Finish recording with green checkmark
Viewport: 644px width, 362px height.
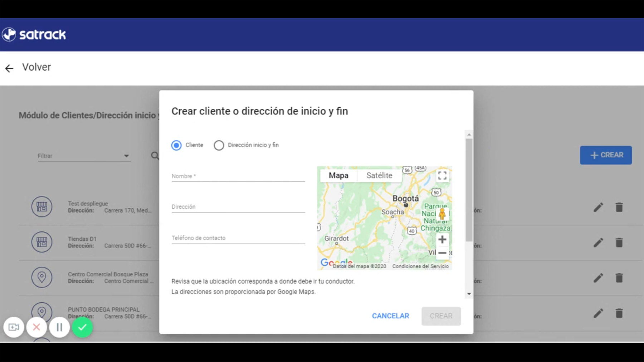pos(82,327)
